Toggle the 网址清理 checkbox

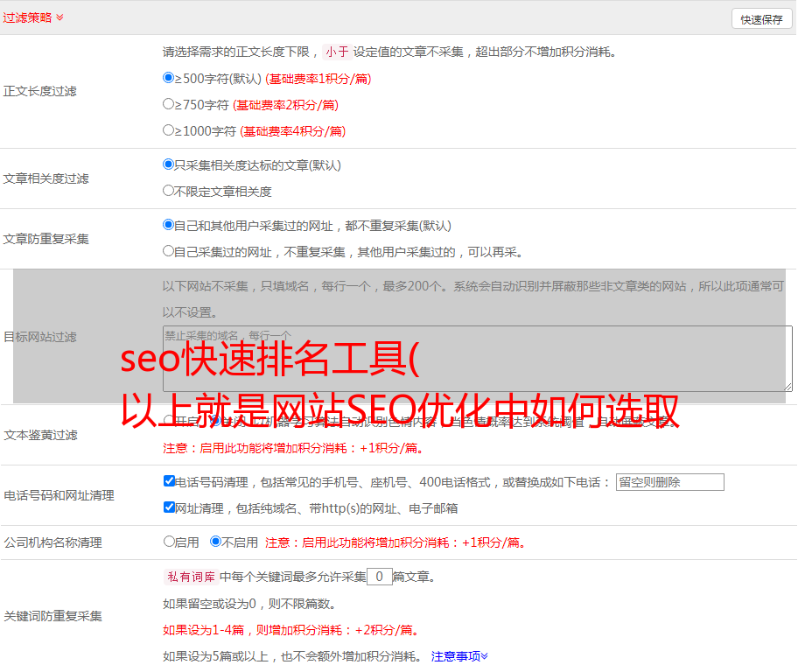tap(169, 507)
